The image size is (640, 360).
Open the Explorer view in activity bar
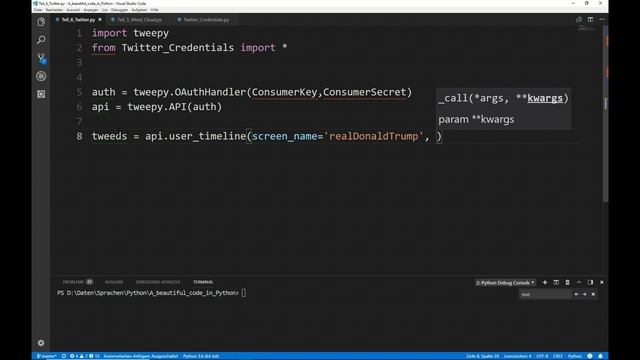click(x=41, y=22)
